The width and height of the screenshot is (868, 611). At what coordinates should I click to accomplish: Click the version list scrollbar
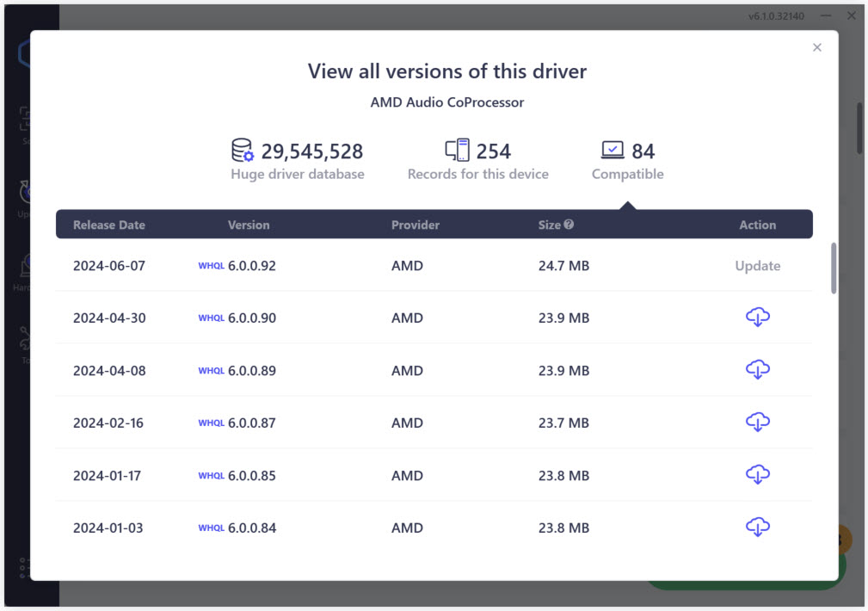(833, 268)
